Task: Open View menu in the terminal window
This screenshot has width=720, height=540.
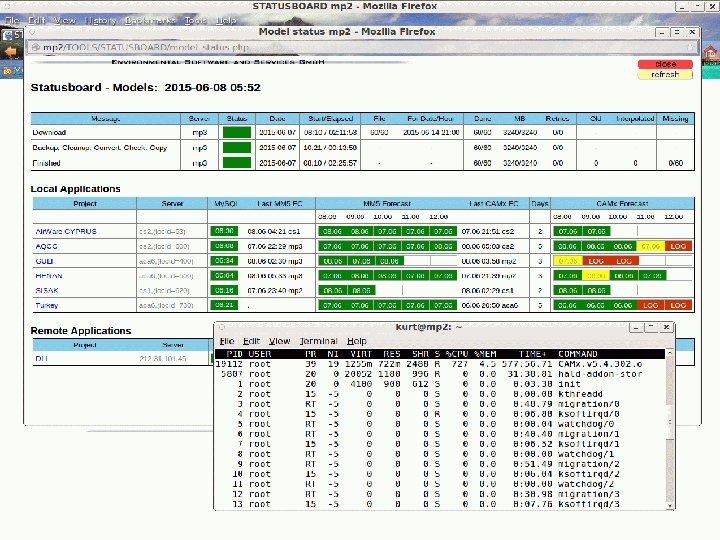Action: coord(279,341)
